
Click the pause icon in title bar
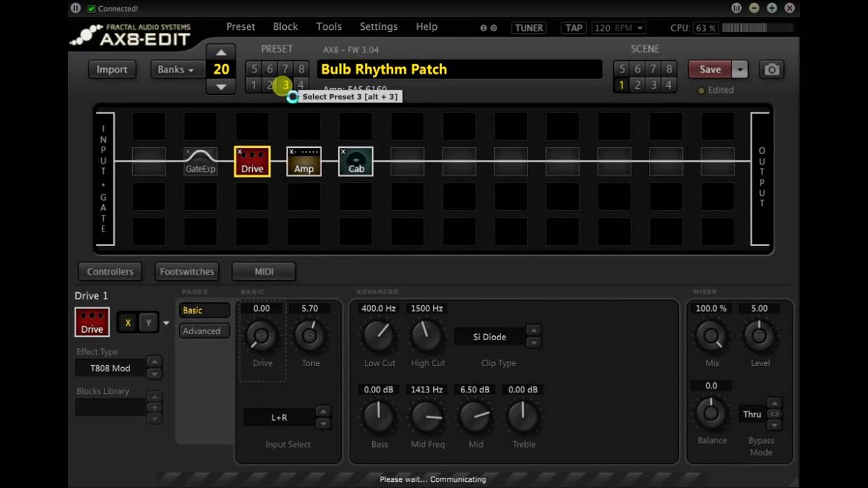click(75, 8)
